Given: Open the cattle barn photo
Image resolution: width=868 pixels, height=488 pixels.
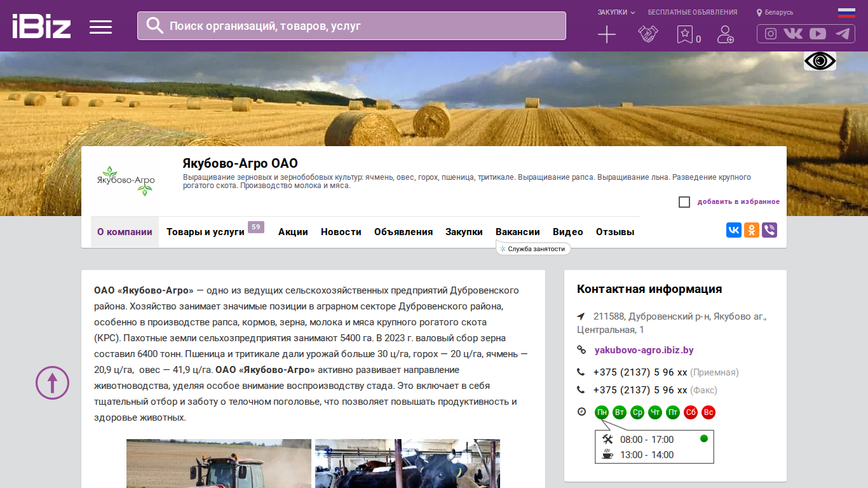Looking at the screenshot, I should click(407, 463).
